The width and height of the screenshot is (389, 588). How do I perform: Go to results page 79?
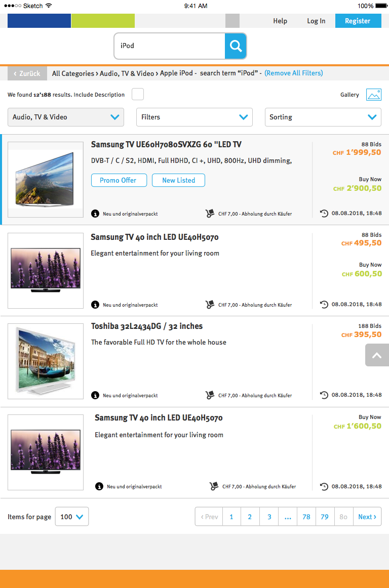pyautogui.click(x=325, y=517)
